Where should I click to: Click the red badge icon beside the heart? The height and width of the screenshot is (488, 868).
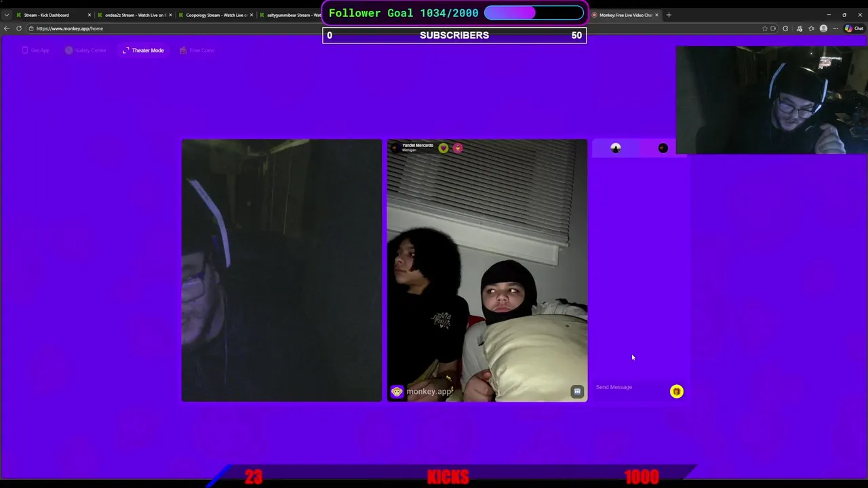pyautogui.click(x=458, y=148)
